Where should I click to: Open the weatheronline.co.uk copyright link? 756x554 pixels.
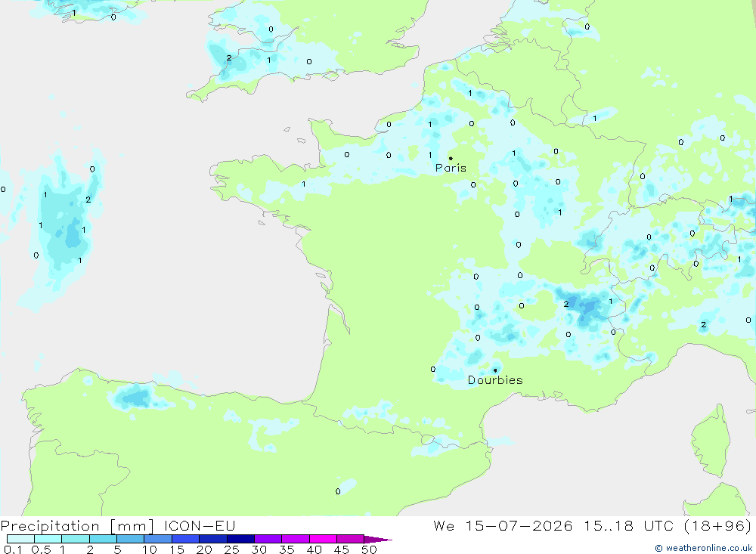pos(703,548)
